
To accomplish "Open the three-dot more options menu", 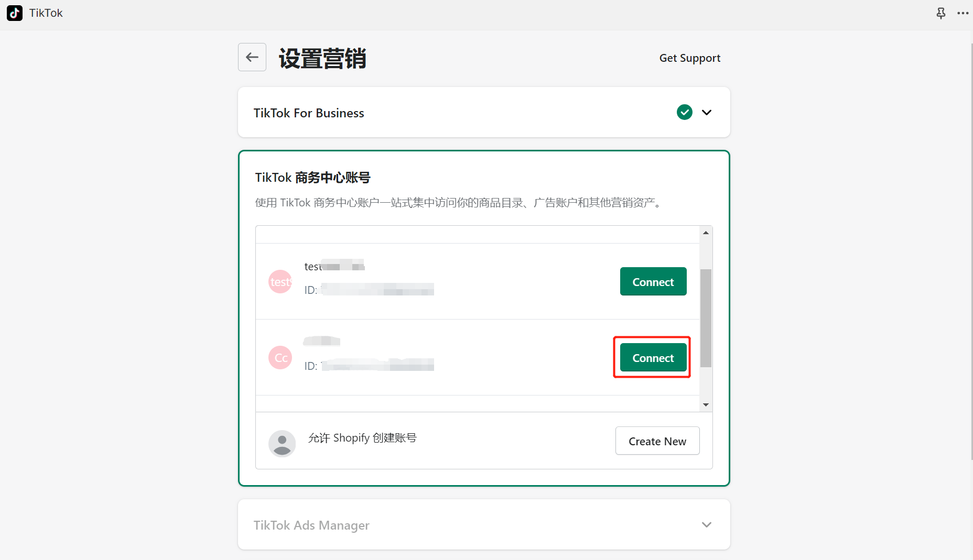I will [963, 14].
